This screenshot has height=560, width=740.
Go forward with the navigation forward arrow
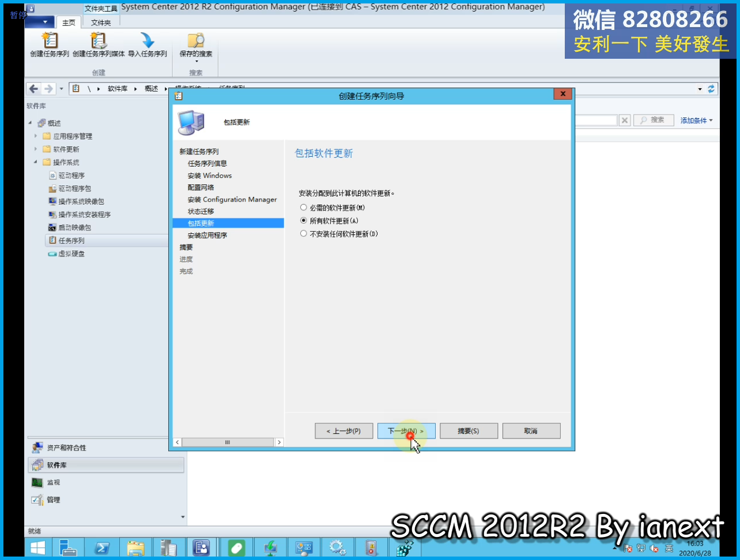(48, 89)
